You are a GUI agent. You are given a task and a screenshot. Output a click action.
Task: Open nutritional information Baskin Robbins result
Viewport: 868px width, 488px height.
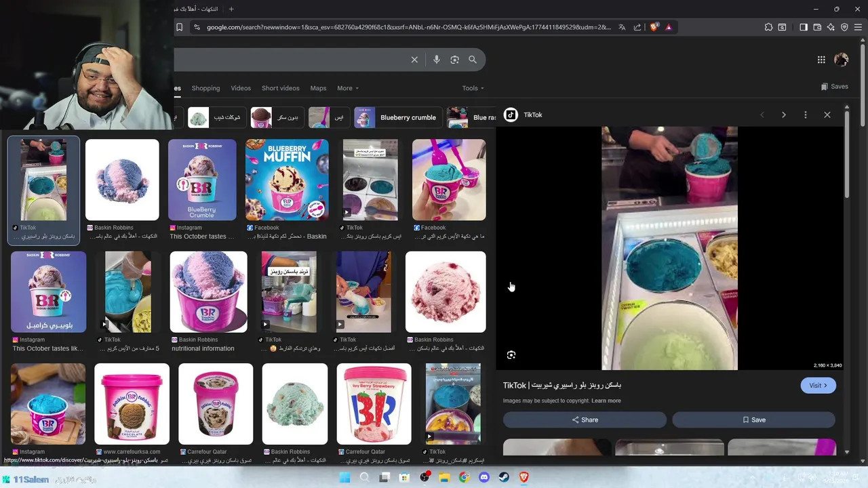pos(208,292)
